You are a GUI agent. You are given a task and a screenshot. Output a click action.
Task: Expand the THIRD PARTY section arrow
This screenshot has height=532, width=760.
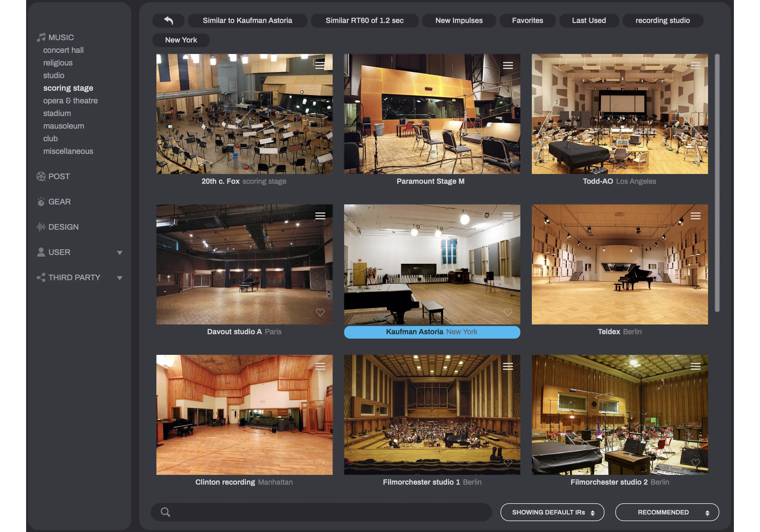119,278
